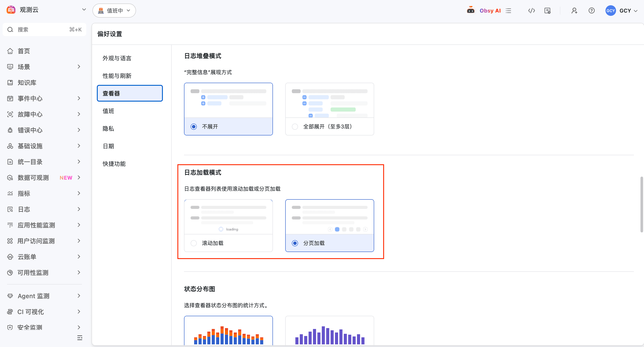Open the 值班中 status dropdown
The image size is (644, 347).
pyautogui.click(x=114, y=11)
